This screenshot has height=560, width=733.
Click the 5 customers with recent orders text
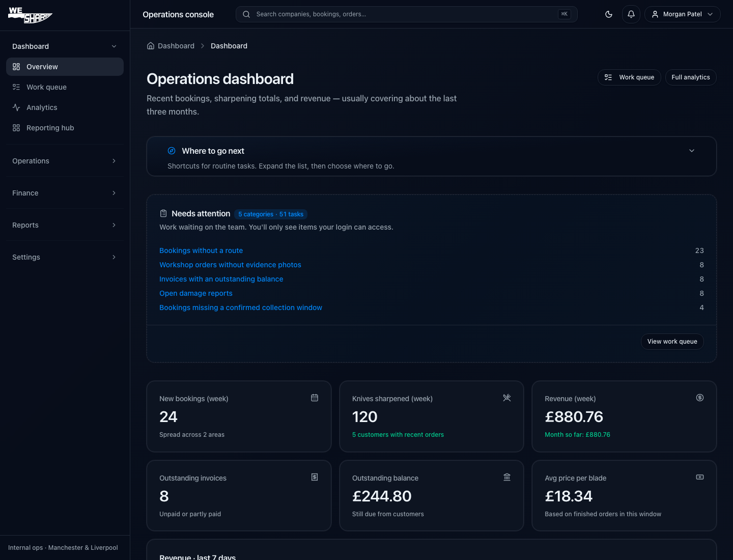point(398,435)
